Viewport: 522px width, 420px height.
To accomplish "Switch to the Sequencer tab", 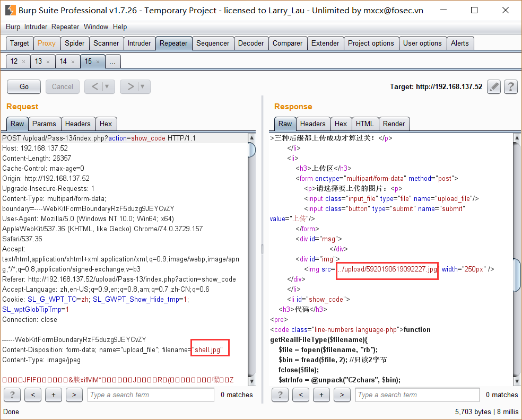I will (213, 43).
